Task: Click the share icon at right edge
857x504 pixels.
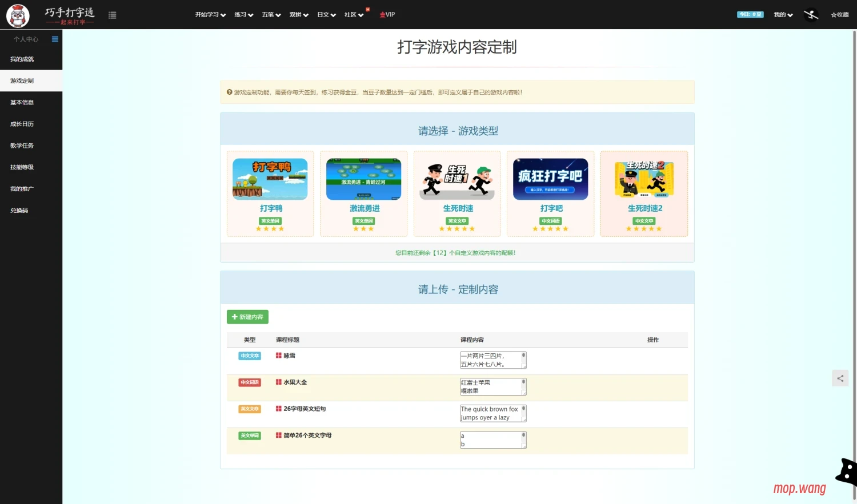Action: [x=840, y=378]
